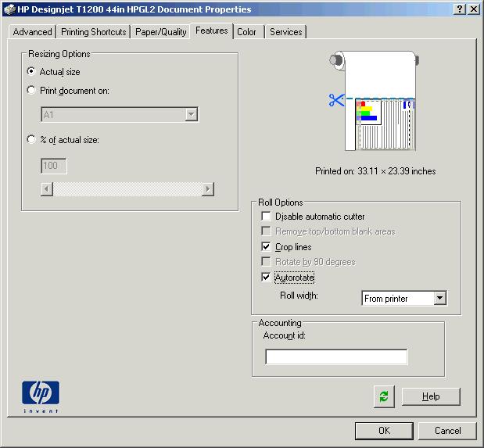The image size is (484, 448).
Task: Open the Paper/Quality tab
Action: [160, 32]
